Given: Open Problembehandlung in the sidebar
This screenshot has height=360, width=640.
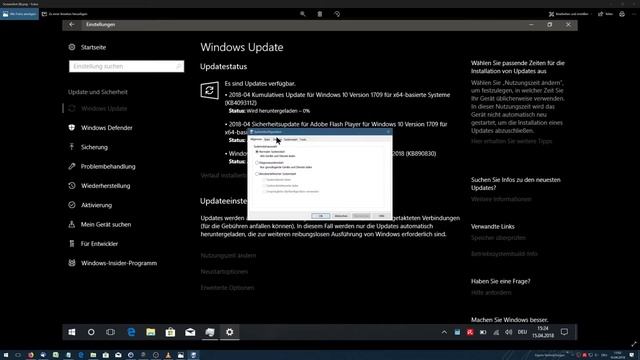Looking at the screenshot, I should [102, 167].
